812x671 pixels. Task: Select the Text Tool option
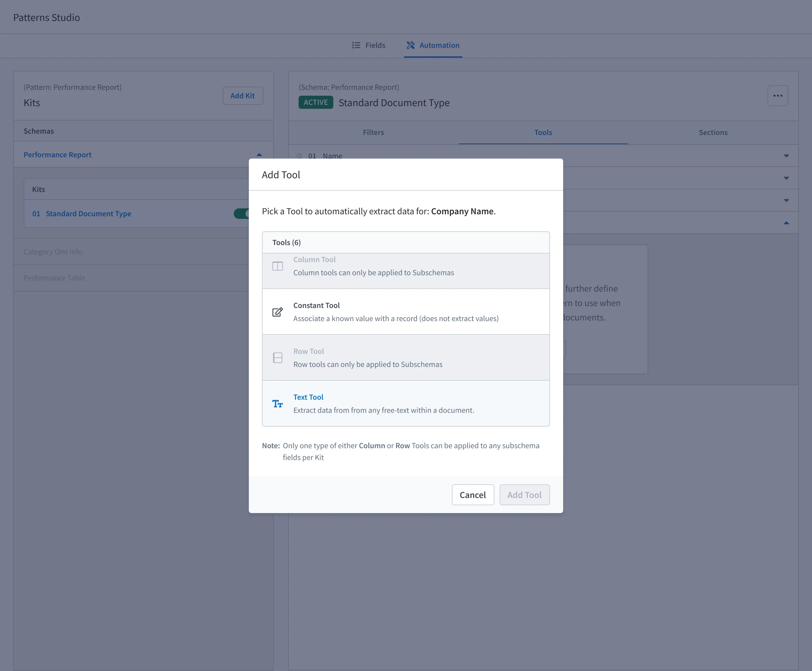406,403
